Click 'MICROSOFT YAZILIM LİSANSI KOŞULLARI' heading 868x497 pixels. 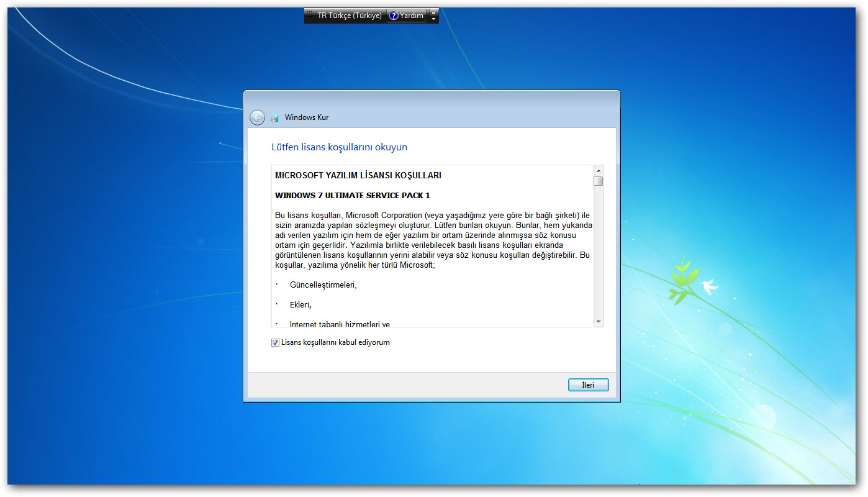tap(358, 175)
